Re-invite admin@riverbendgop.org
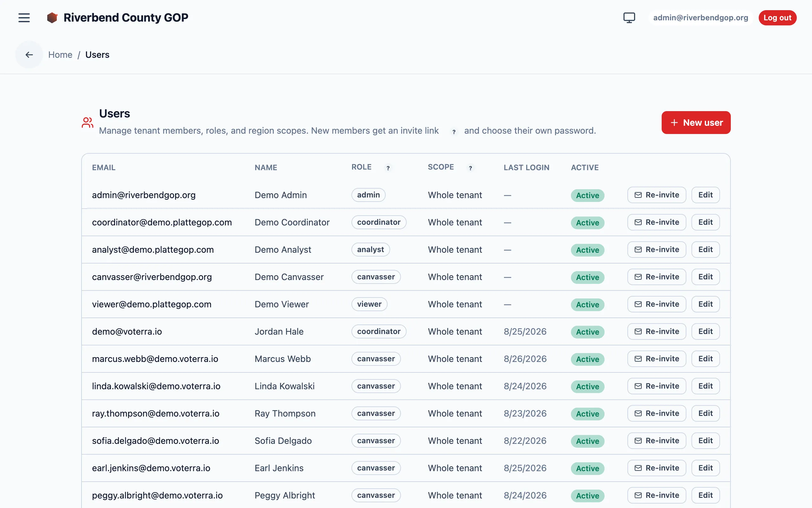This screenshot has width=812, height=508. coord(657,195)
